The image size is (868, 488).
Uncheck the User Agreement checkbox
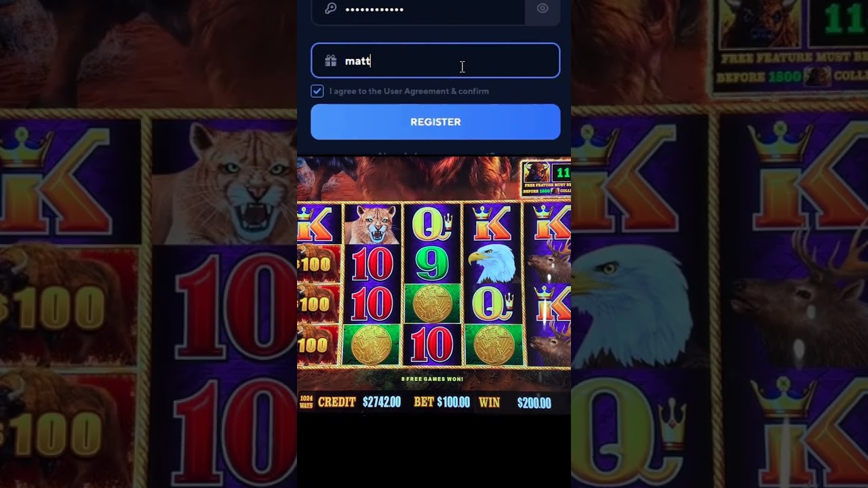click(317, 91)
